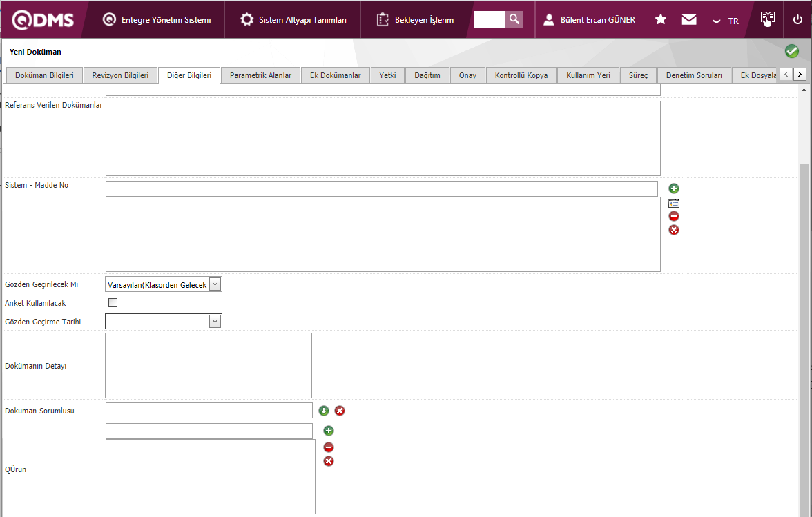Open the Kontrollü Kopya tab
This screenshot has height=517, width=812.
tap(521, 75)
